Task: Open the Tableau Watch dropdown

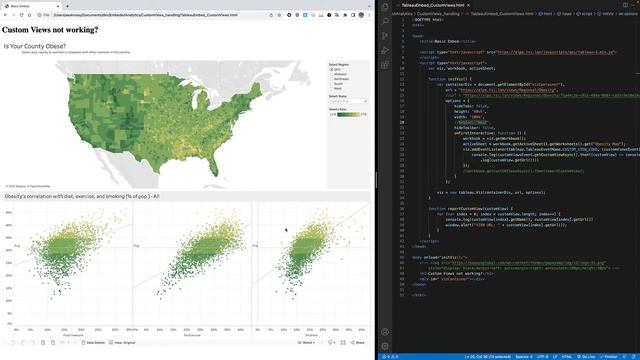Action: click(x=306, y=342)
